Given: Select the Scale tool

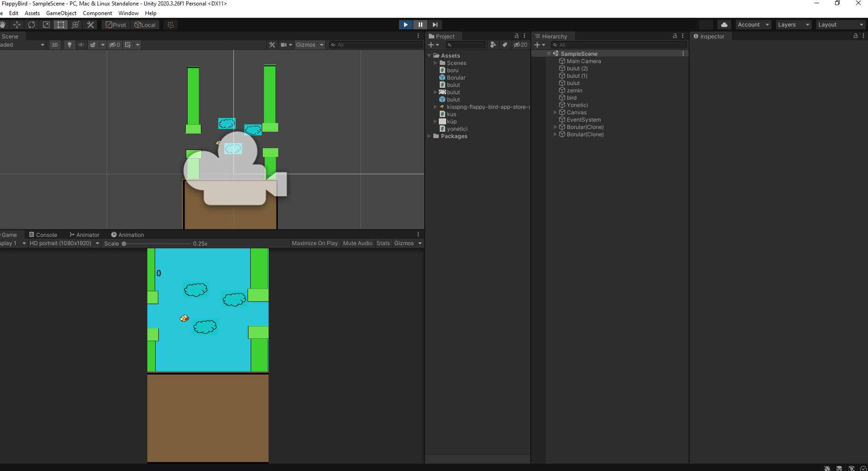Looking at the screenshot, I should point(46,25).
